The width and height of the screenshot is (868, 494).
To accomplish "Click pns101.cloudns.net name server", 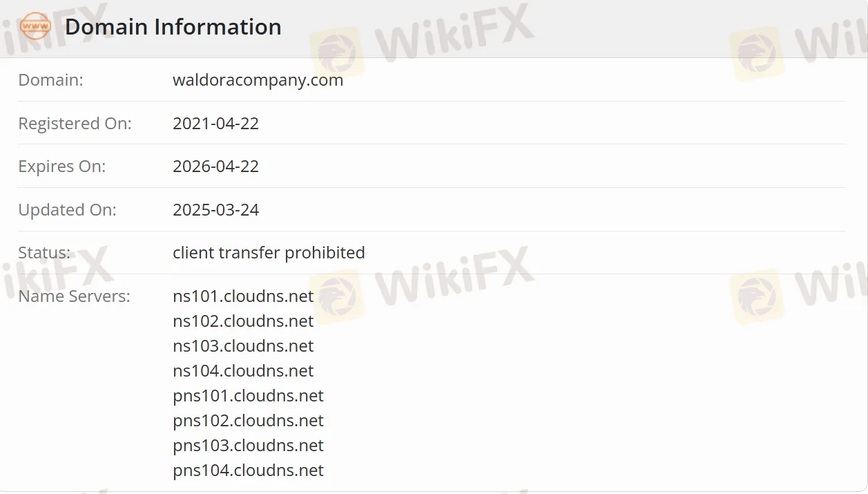I will click(249, 396).
